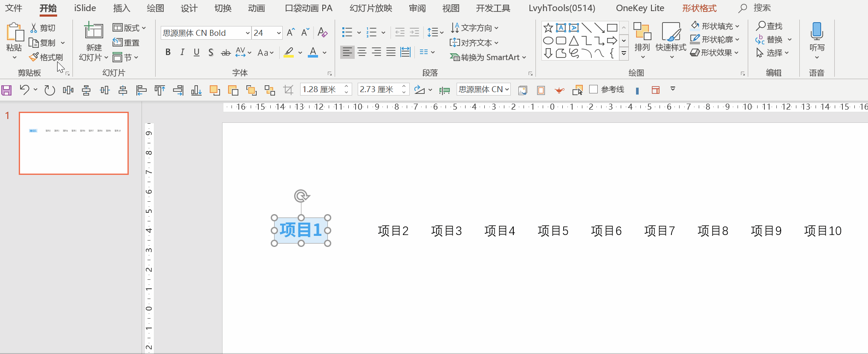This screenshot has height=354, width=868.
Task: Click the Crop icon in quick access toolbar
Action: 289,90
